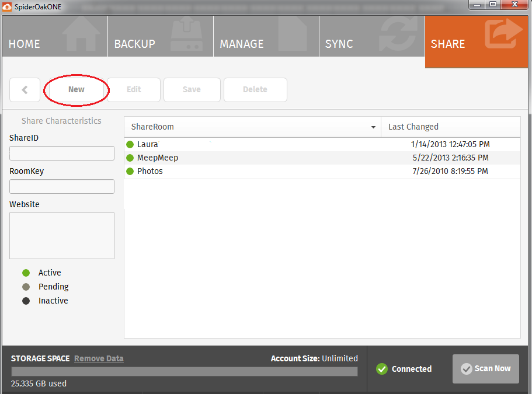The width and height of the screenshot is (532, 394).
Task: Sort by ShareRoom column header
Action: click(x=252, y=127)
